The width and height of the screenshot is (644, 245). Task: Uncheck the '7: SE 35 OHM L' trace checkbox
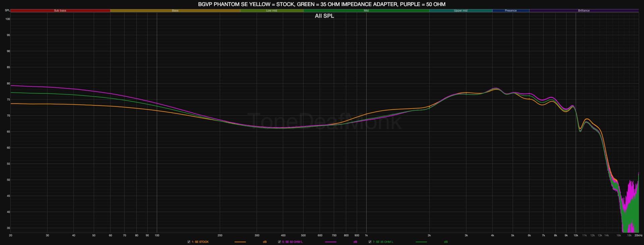coord(370,242)
